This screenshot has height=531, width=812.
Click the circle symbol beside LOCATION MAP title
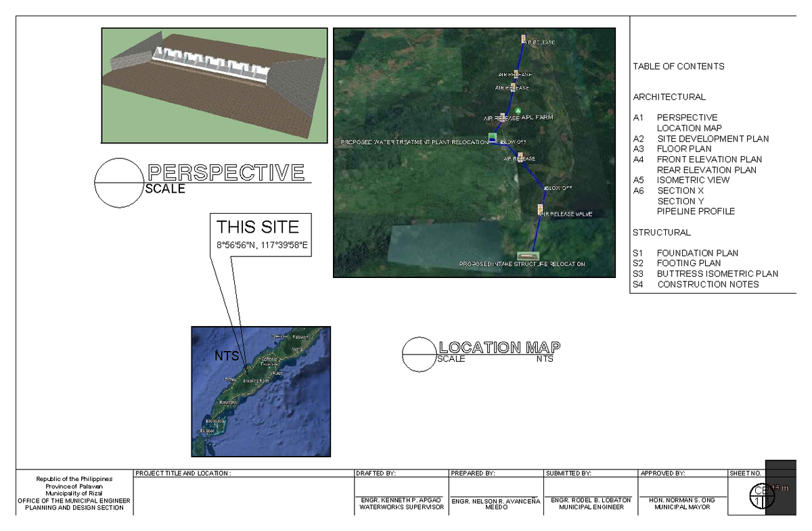click(x=421, y=354)
